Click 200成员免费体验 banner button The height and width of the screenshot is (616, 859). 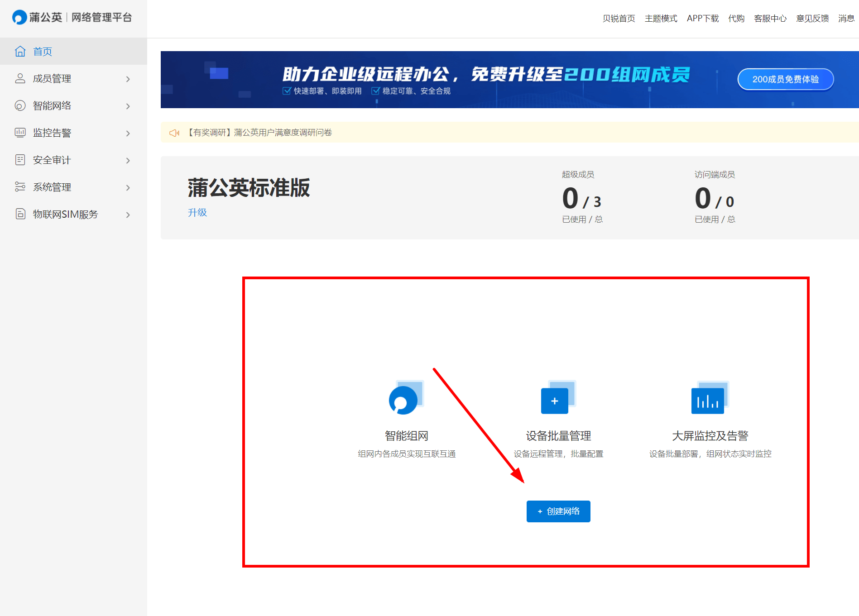786,79
